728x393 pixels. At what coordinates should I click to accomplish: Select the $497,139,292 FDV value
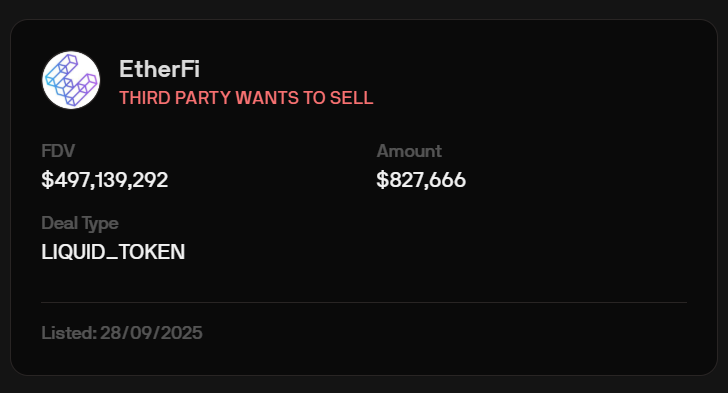104,180
